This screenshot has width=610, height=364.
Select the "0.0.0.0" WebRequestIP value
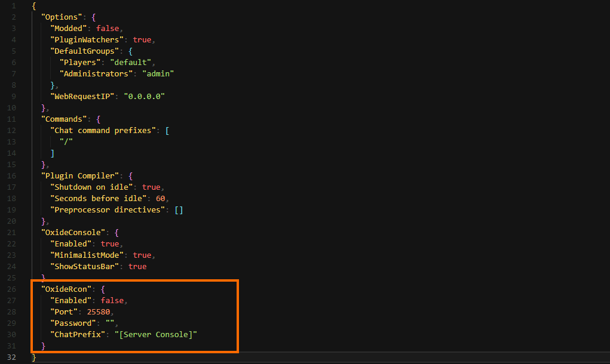point(144,97)
